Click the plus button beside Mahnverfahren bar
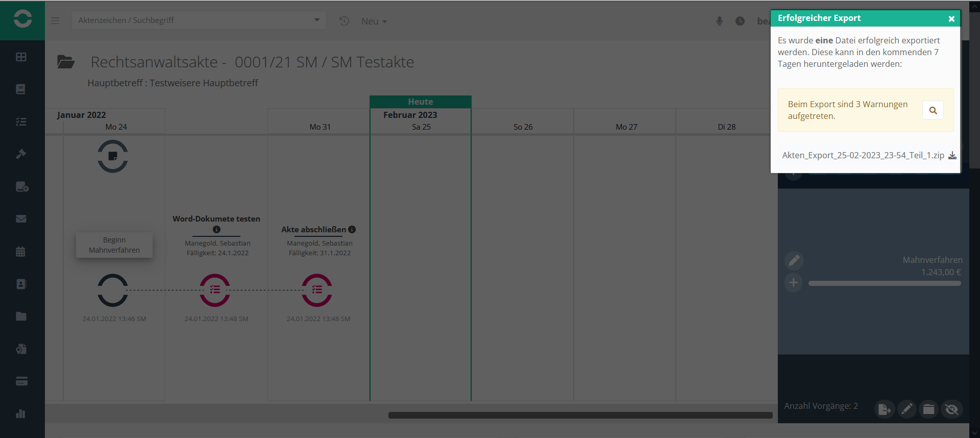Screen dimensions: 980x438 coord(793,283)
